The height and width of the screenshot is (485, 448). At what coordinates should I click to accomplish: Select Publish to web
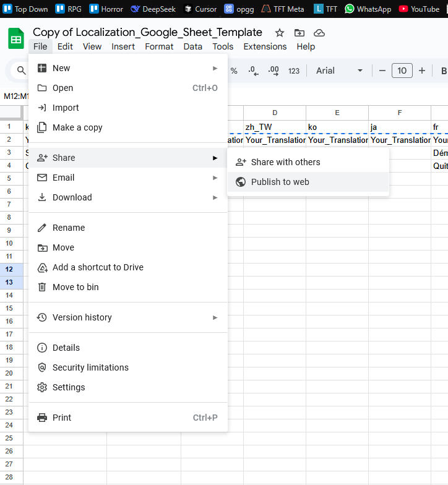[308, 182]
